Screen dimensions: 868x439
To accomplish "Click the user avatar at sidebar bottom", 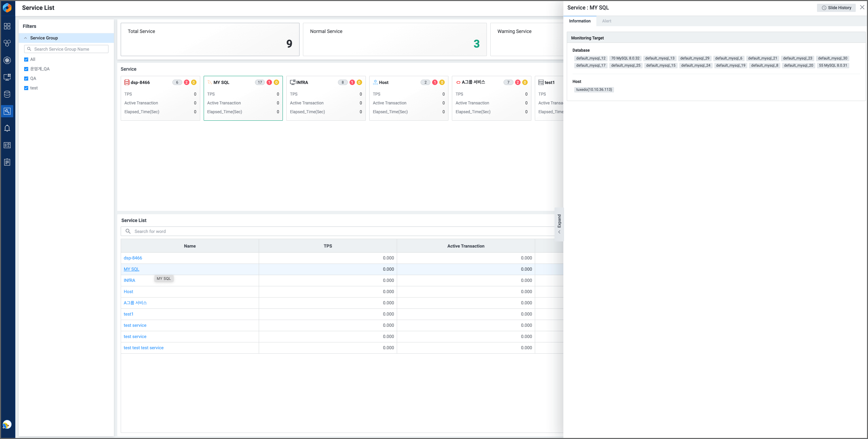I will pos(7,424).
